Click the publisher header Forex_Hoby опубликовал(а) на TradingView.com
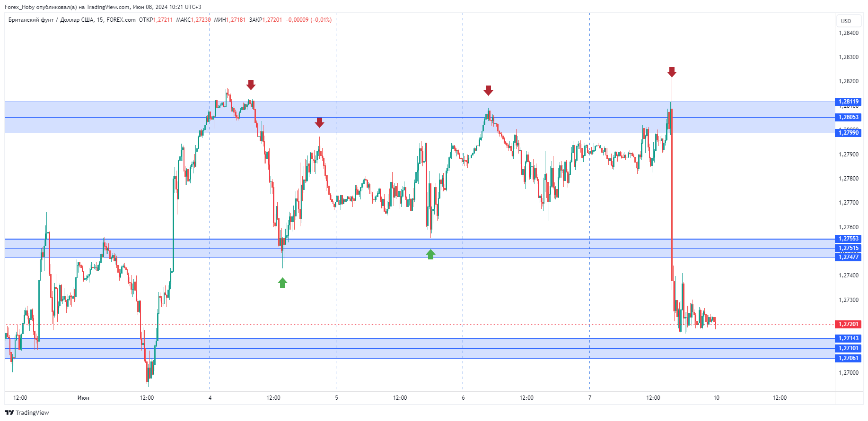The width and height of the screenshot is (868, 421). (67, 7)
